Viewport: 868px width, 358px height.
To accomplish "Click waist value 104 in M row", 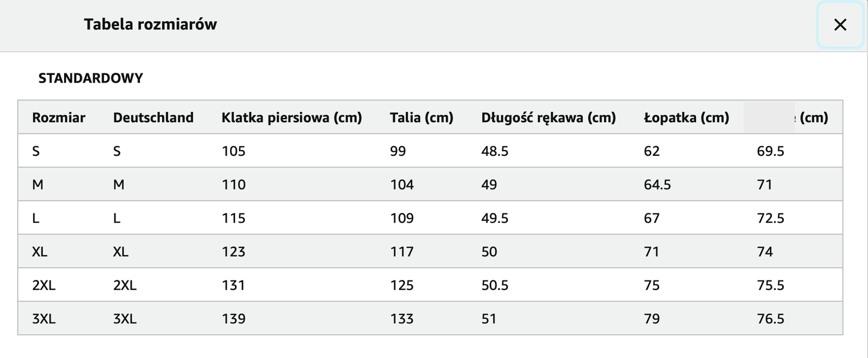I will click(x=402, y=185).
